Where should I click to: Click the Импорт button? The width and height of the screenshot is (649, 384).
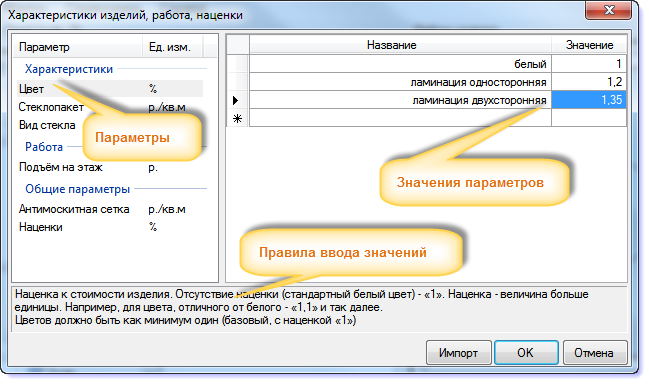459,353
